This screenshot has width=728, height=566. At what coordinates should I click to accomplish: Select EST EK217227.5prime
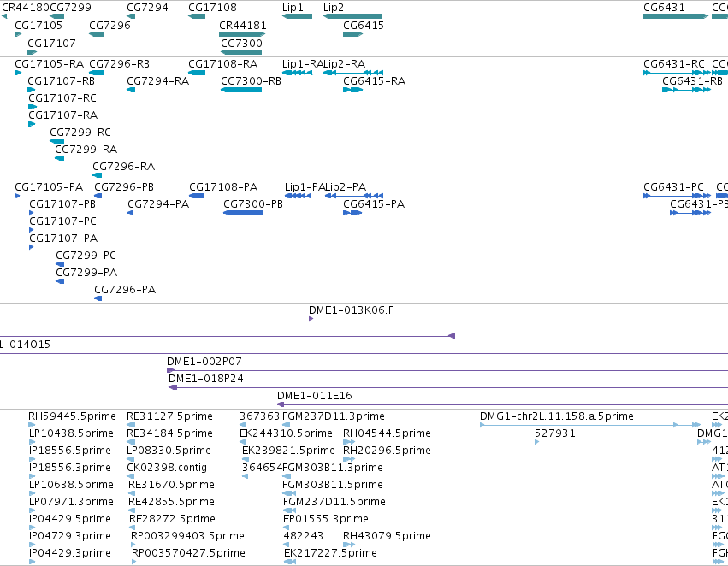[x=290, y=562]
